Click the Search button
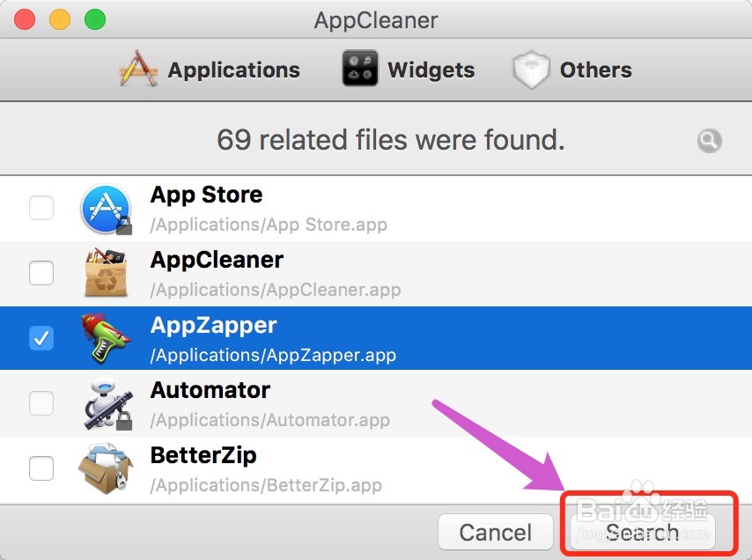 (x=643, y=532)
